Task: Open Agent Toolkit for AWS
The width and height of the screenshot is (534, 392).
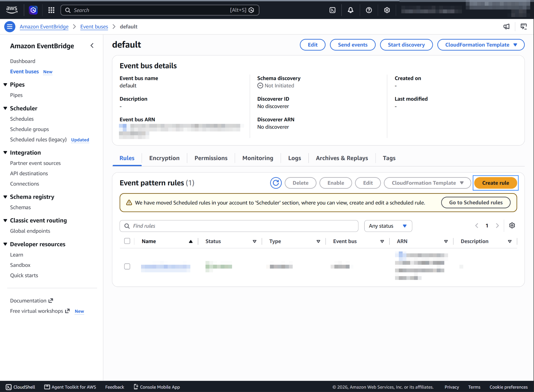Action: [70, 387]
